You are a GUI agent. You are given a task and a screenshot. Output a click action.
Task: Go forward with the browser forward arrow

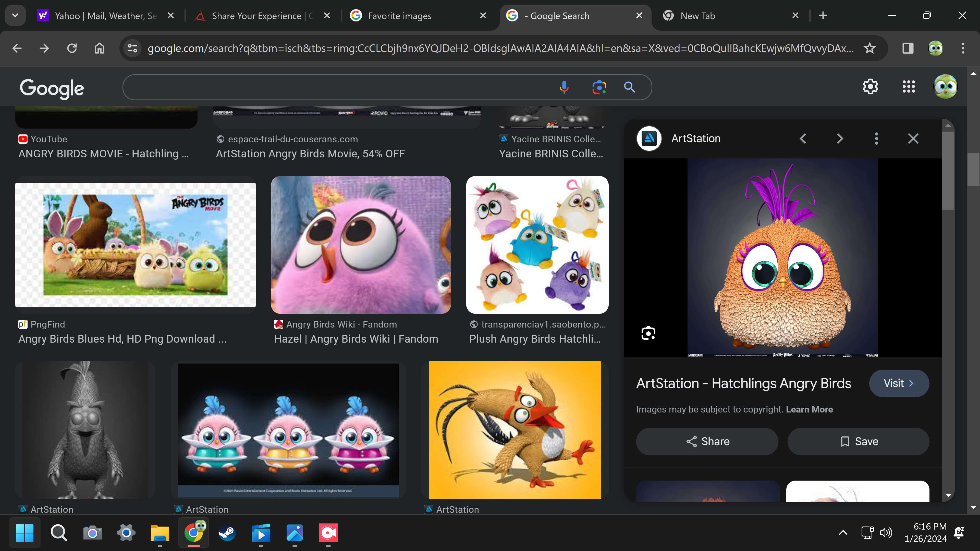coord(44,48)
